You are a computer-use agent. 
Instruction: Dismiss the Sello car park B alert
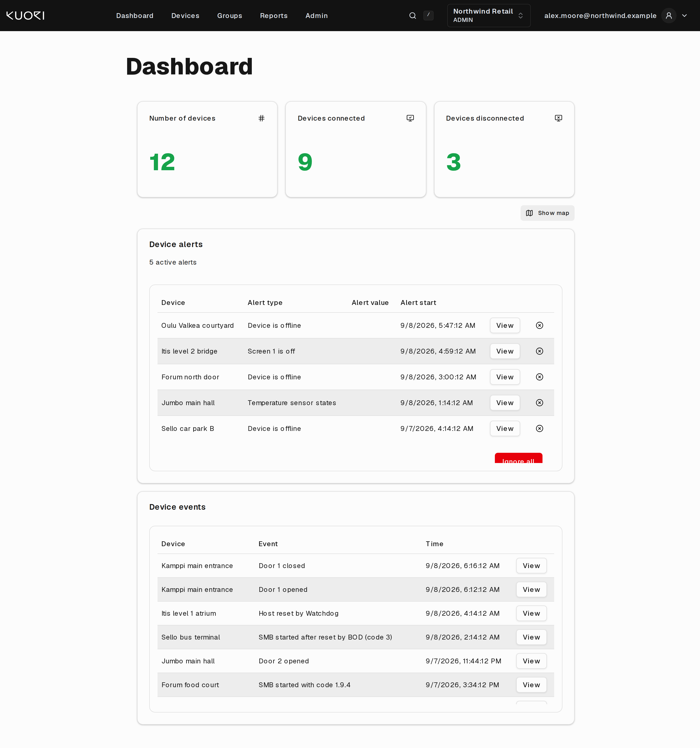pos(539,428)
